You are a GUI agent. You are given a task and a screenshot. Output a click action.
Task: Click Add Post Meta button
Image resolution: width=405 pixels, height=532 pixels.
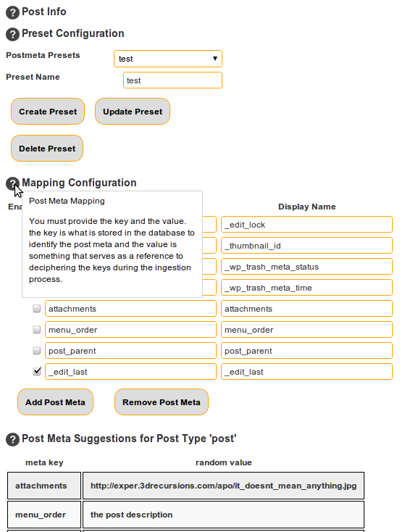pyautogui.click(x=55, y=402)
